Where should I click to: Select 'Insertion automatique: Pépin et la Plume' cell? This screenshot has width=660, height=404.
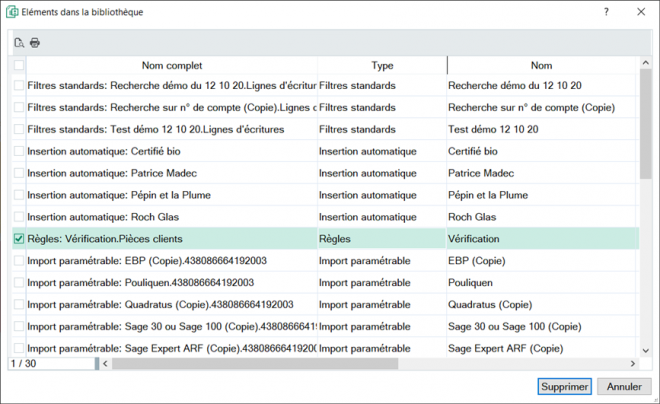coord(172,195)
